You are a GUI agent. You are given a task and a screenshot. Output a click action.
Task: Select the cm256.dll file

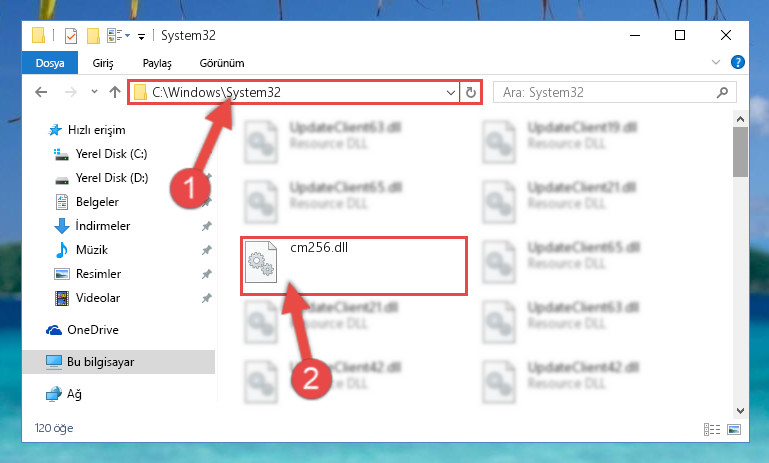(x=354, y=266)
